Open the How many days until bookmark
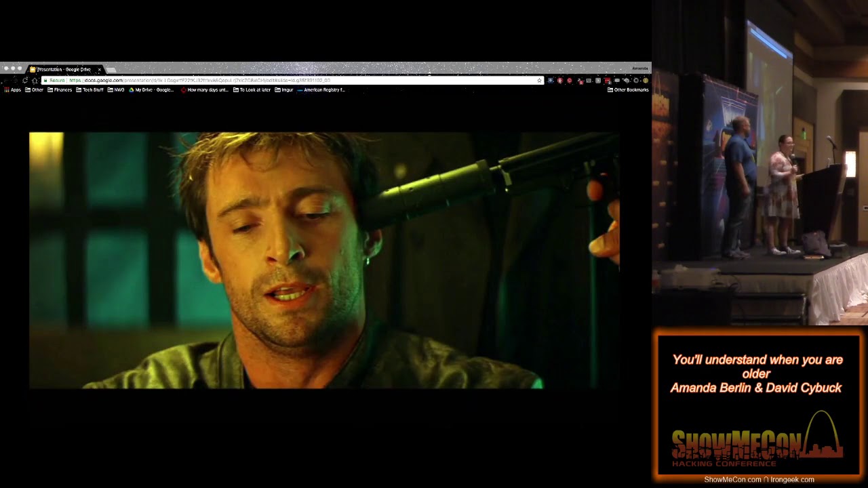Viewport: 868px width, 488px height. pyautogui.click(x=205, y=89)
